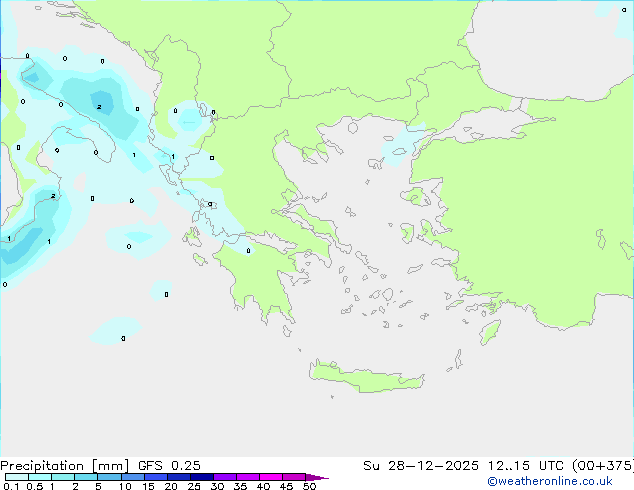This screenshot has height=490, width=634.
Task: Select the 1–2 mm legend swatch
Action: click(x=63, y=477)
